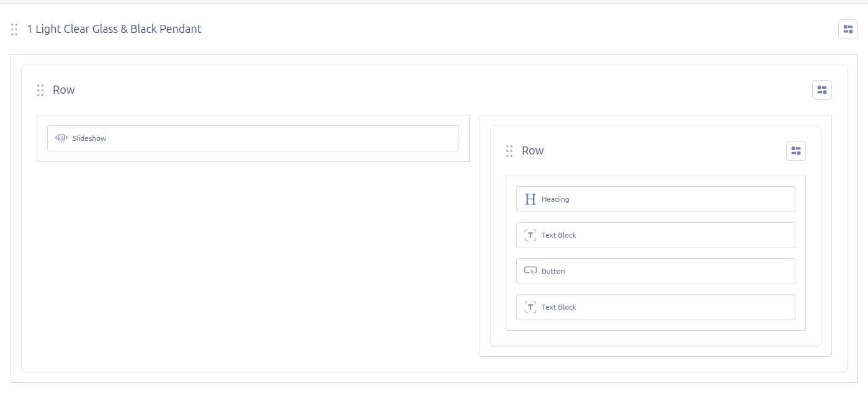Select the Slideshow element label
The image size is (868, 394).
tap(89, 138)
